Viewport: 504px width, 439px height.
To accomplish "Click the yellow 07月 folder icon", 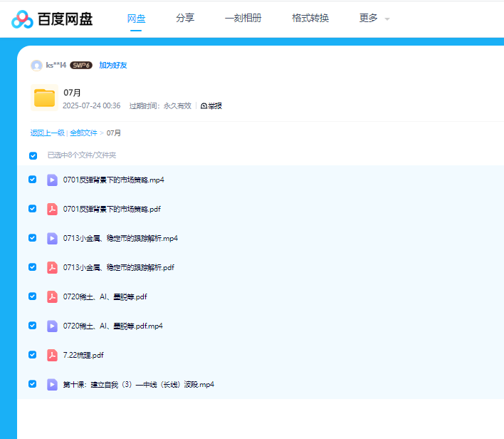I will [x=45, y=98].
